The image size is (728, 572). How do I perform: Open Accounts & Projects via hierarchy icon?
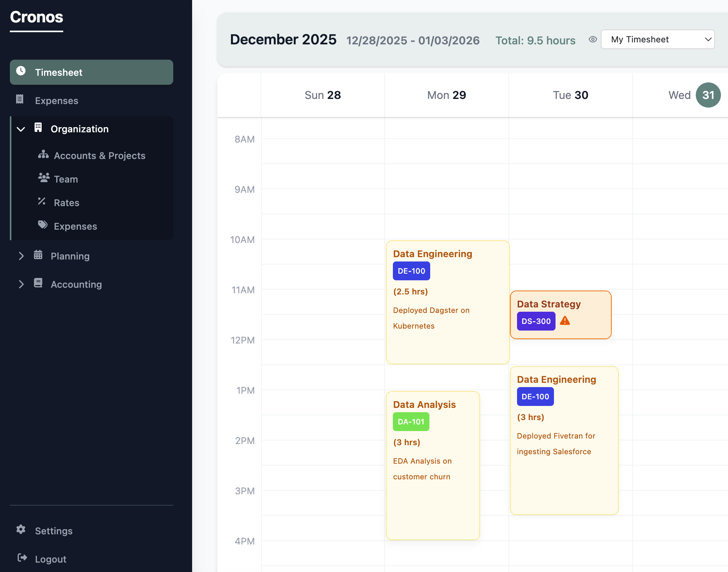pos(43,155)
